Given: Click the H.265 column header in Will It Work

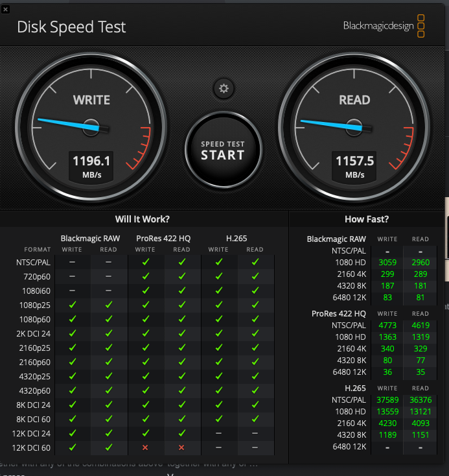Looking at the screenshot, I should click(236, 239).
